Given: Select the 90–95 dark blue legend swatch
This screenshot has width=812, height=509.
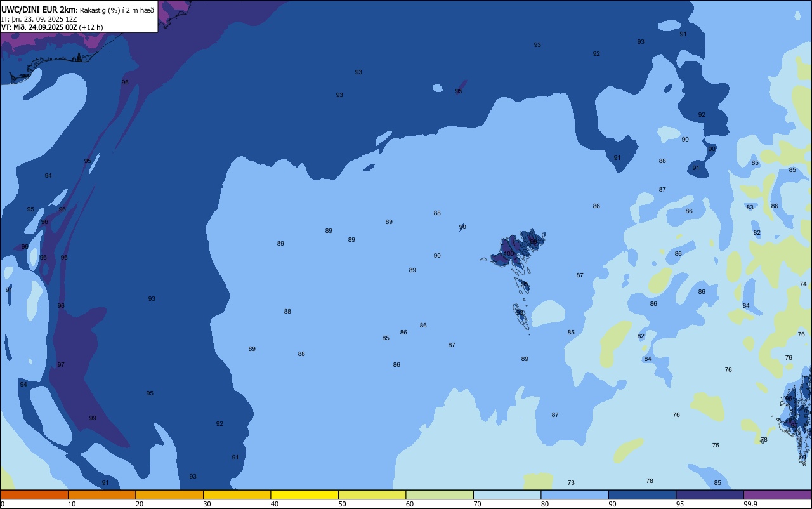Looking at the screenshot, I should point(642,494).
